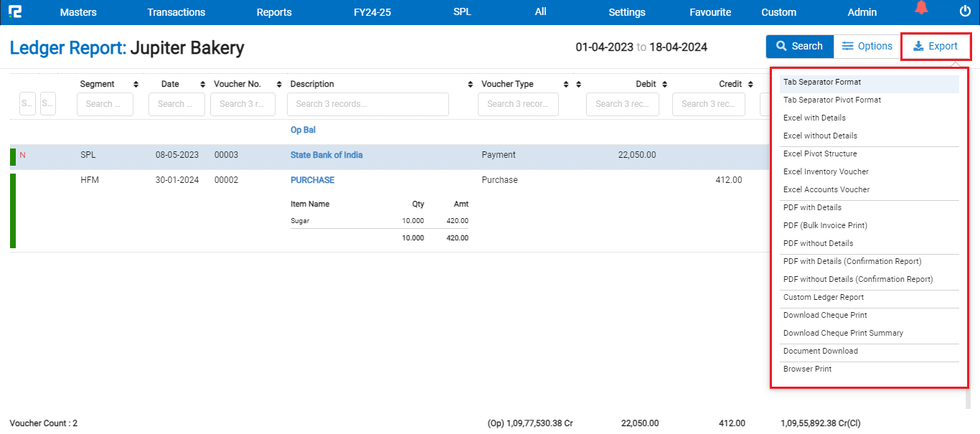
Task: Click the power logout icon
Action: 965,11
